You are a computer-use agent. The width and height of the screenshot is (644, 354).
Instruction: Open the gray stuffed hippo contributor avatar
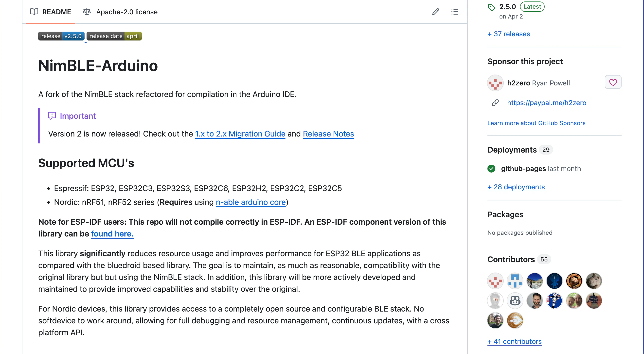(x=594, y=281)
